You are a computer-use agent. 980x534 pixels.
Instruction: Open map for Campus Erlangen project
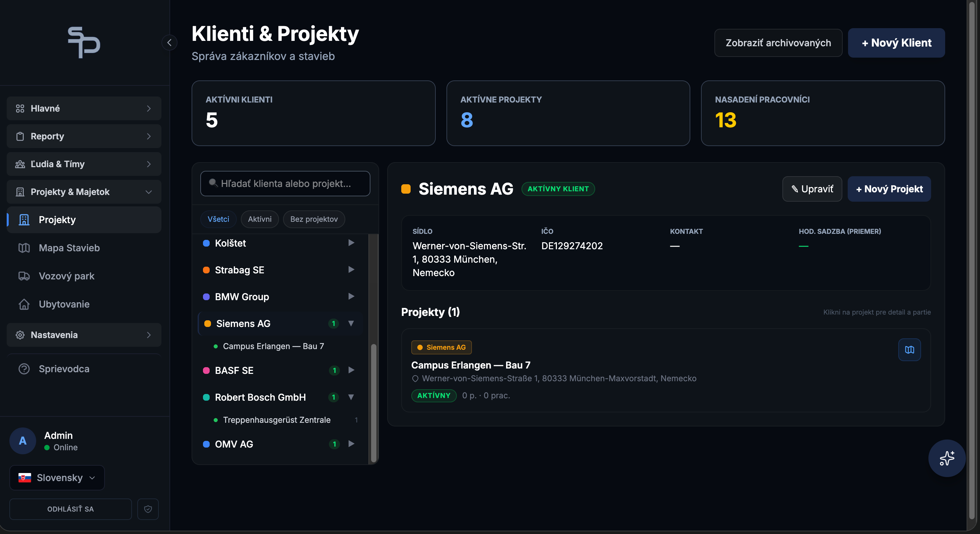coord(909,349)
